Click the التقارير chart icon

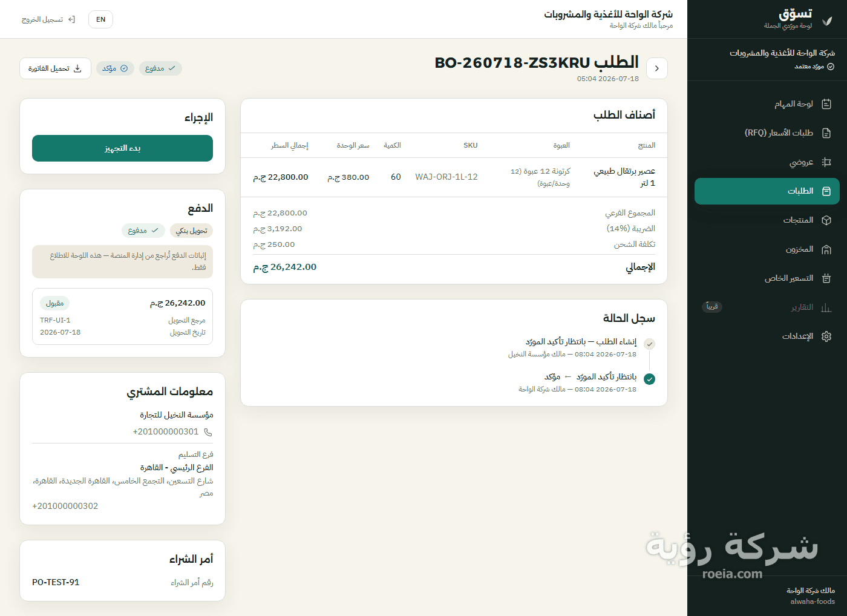826,307
